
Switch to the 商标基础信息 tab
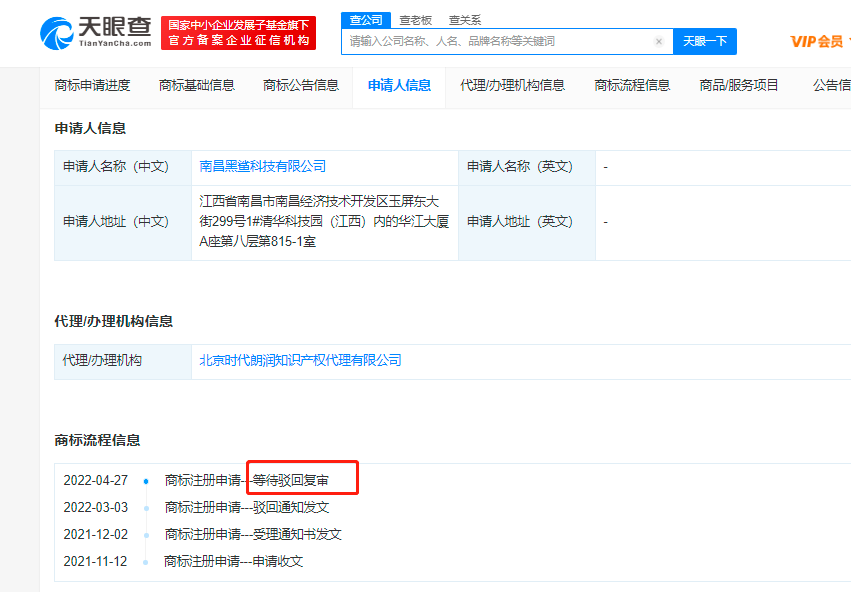[x=196, y=85]
